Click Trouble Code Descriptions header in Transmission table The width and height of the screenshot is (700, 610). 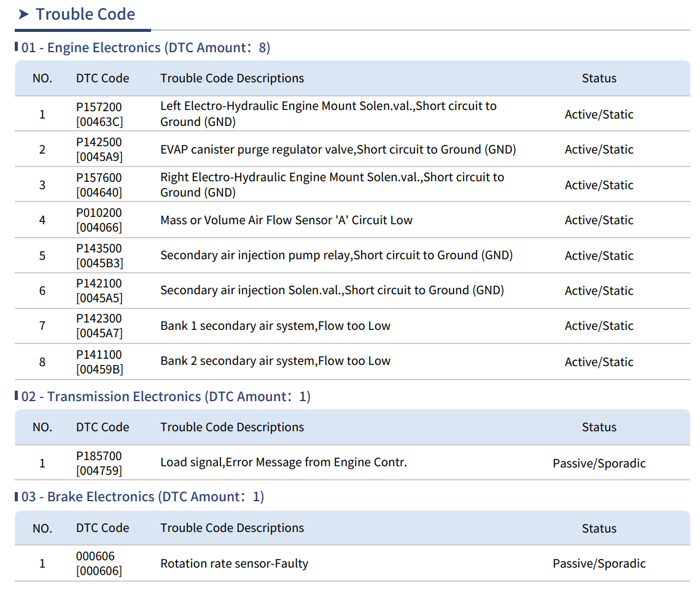232,427
